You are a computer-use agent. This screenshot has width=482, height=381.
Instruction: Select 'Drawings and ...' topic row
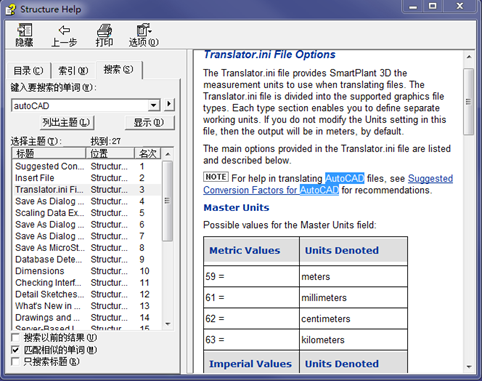[x=87, y=317]
